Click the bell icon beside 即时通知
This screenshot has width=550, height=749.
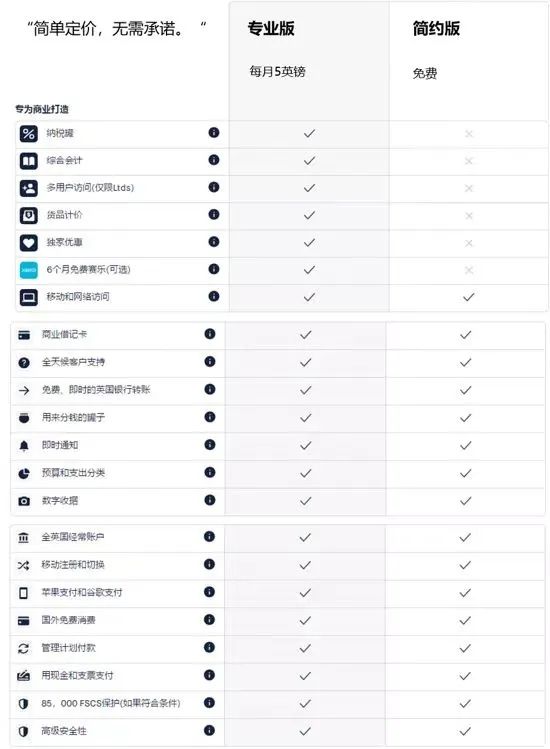point(24,446)
